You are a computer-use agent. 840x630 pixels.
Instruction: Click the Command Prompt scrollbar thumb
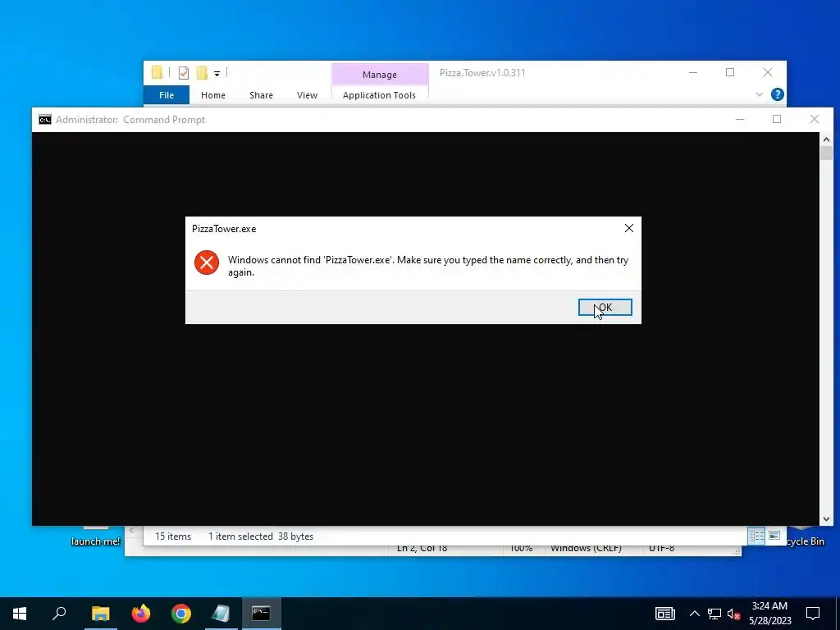coord(826,153)
